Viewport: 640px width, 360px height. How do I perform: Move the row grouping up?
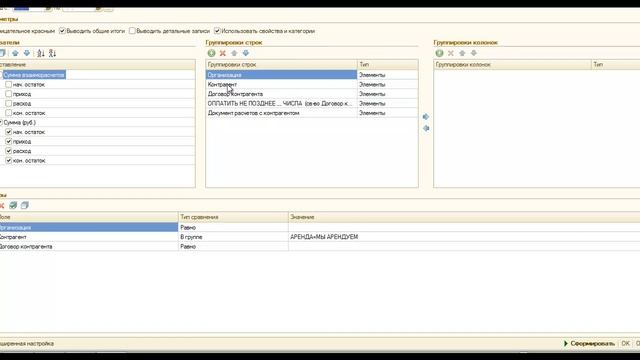(x=234, y=53)
